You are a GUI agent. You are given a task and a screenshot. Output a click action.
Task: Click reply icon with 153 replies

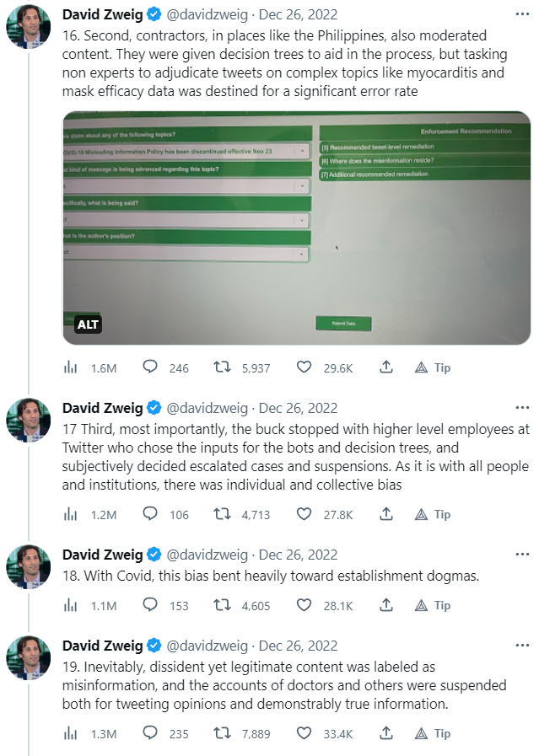[151, 605]
